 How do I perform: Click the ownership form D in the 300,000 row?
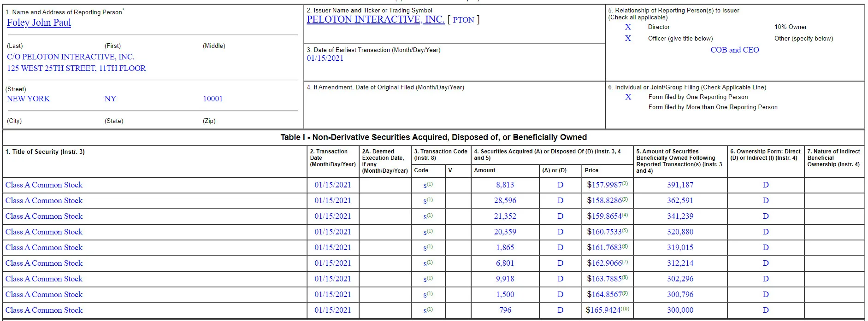tap(766, 310)
